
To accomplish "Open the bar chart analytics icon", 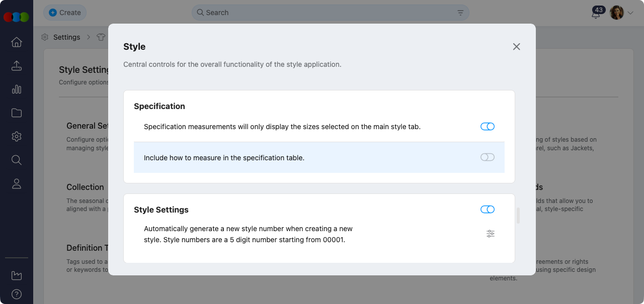I will [17, 89].
